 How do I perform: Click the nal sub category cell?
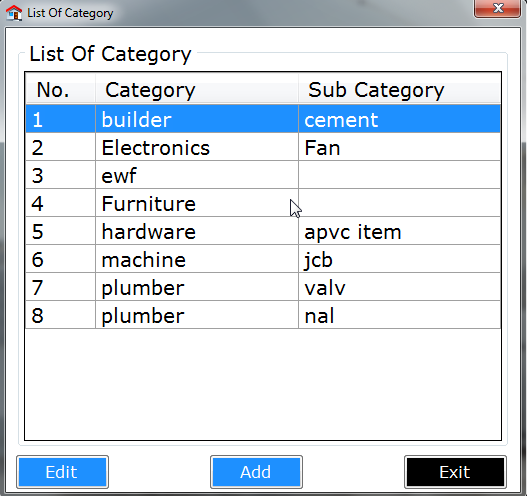point(400,315)
